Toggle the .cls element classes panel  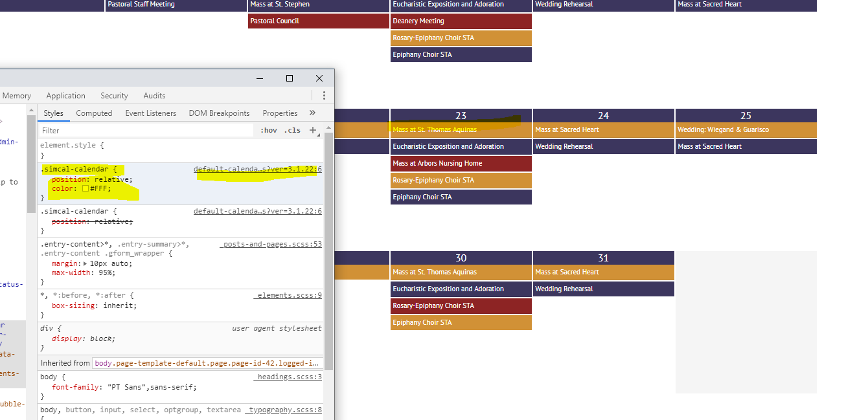click(x=293, y=130)
